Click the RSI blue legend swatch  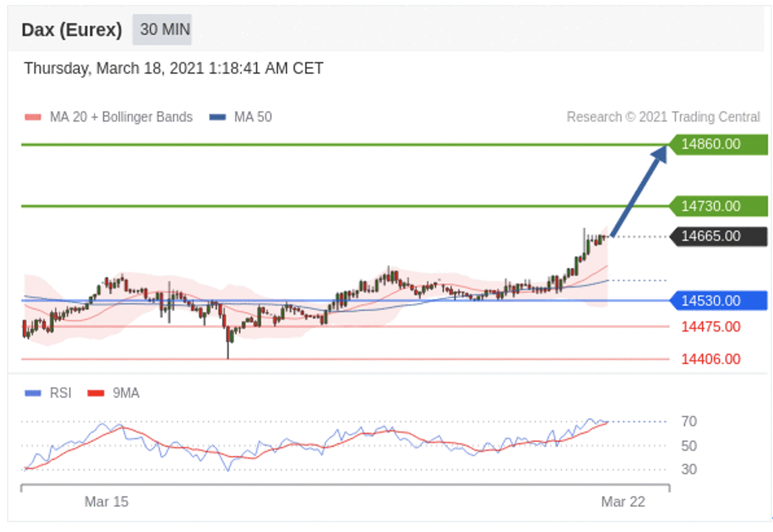[33, 393]
